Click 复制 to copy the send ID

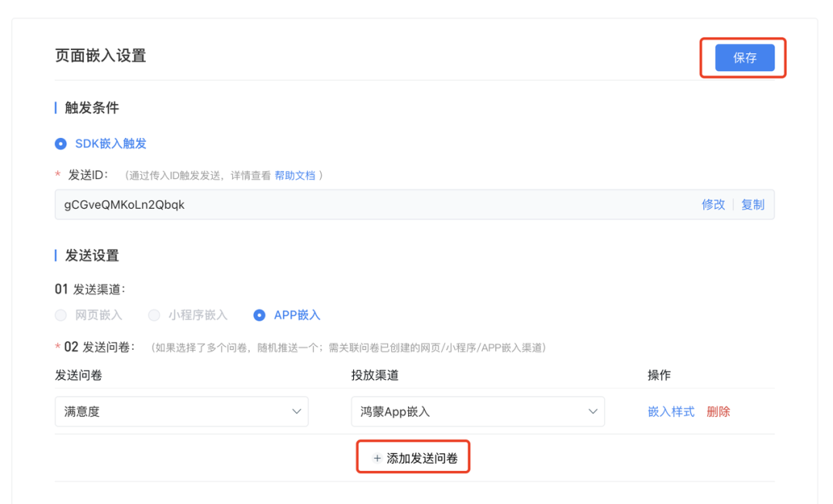click(753, 205)
